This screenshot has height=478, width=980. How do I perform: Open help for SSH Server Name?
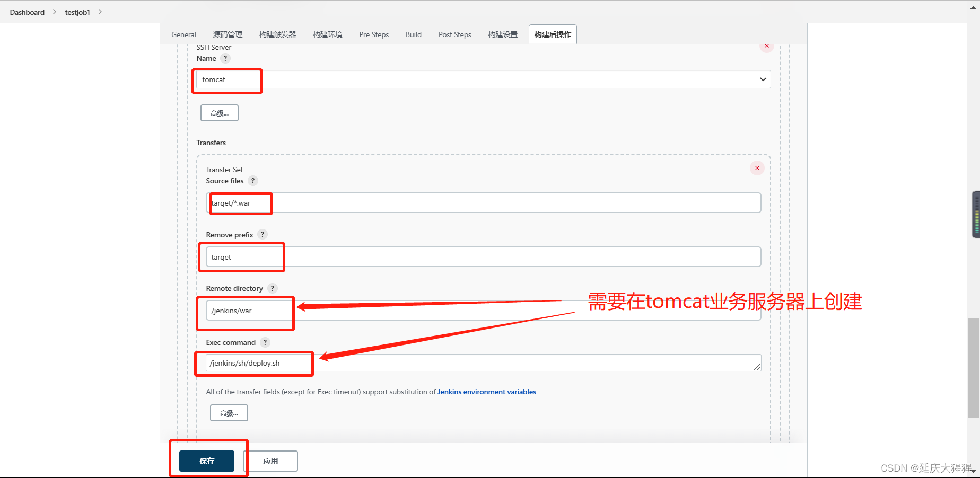(x=225, y=58)
